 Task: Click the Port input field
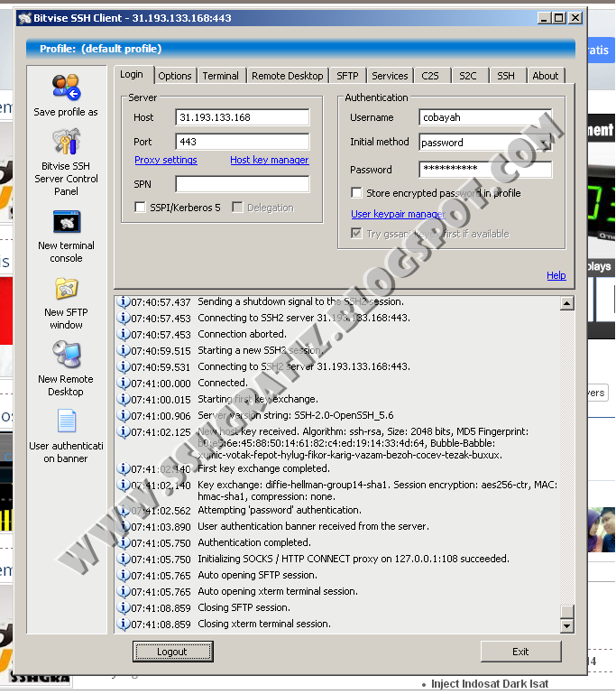(x=243, y=142)
